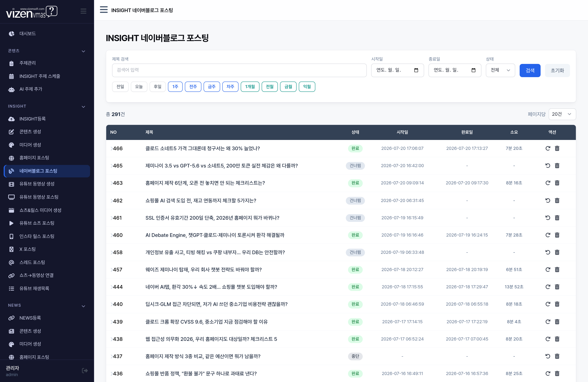Image resolution: width=588 pixels, height=382 pixels.
Task: Apply the 1개월 date range filter
Action: coord(250,87)
